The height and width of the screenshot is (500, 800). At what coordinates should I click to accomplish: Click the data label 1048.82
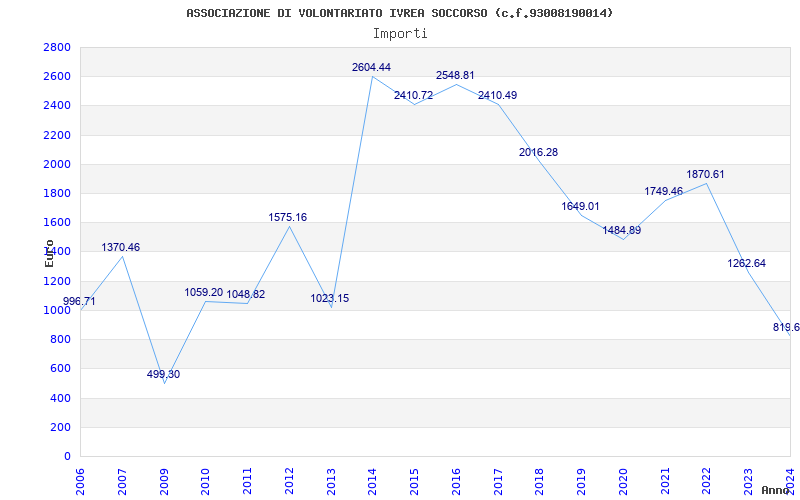[246, 294]
